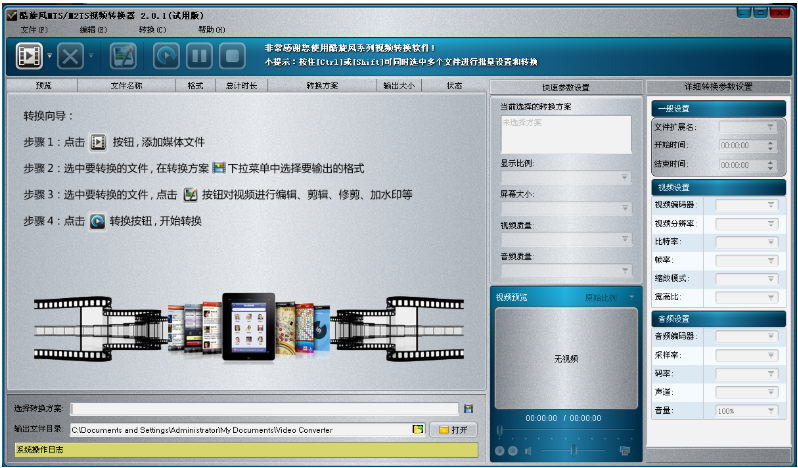The width and height of the screenshot is (798, 468).
Task: Click the 转换方案 column header
Action: [322, 85]
